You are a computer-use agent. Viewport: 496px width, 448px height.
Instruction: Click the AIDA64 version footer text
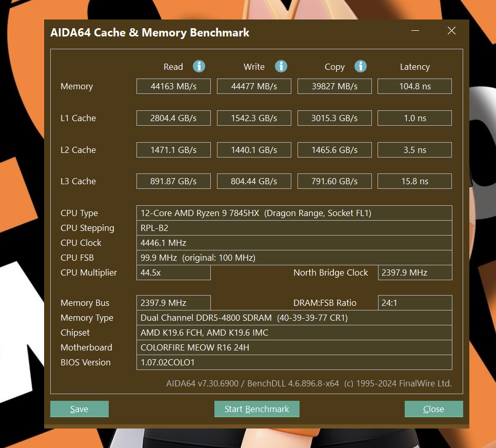pos(309,383)
